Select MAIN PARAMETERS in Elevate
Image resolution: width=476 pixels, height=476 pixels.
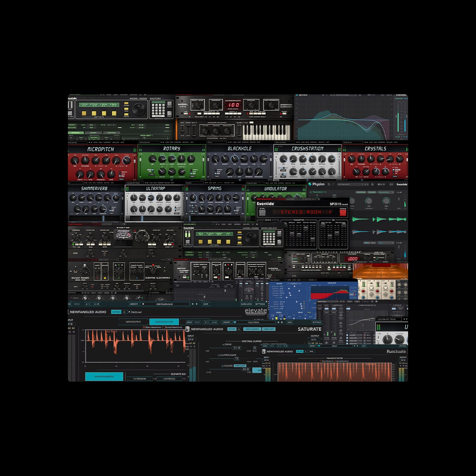[104, 377]
